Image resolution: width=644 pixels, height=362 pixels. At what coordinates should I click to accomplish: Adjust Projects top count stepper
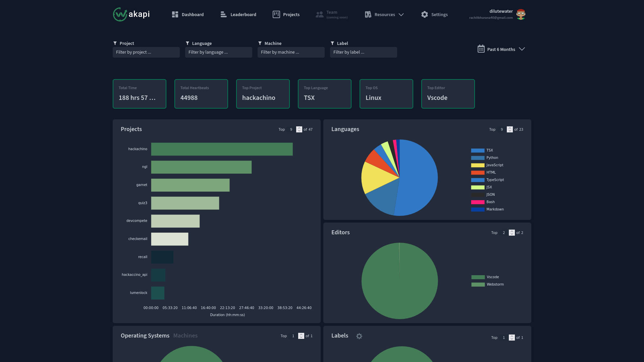[299, 129]
